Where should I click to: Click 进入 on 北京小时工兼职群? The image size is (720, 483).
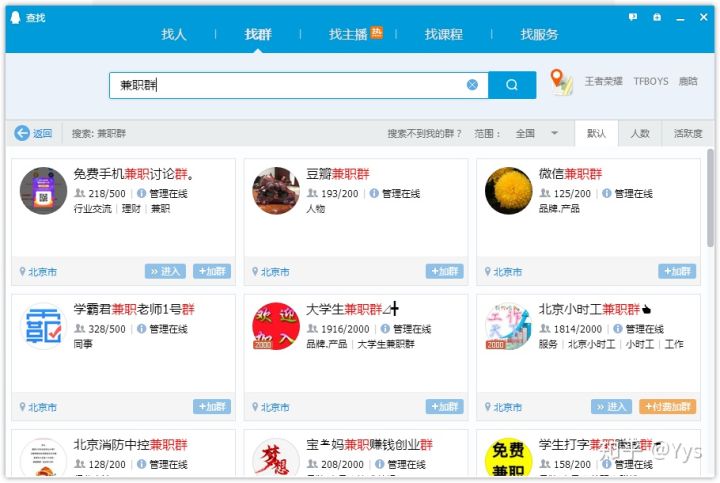(x=612, y=407)
